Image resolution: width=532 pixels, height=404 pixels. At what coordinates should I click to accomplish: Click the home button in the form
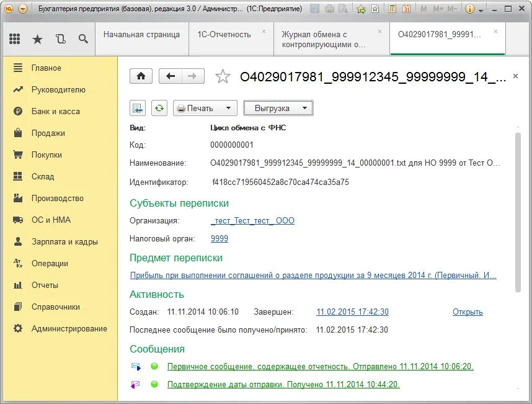tap(141, 76)
